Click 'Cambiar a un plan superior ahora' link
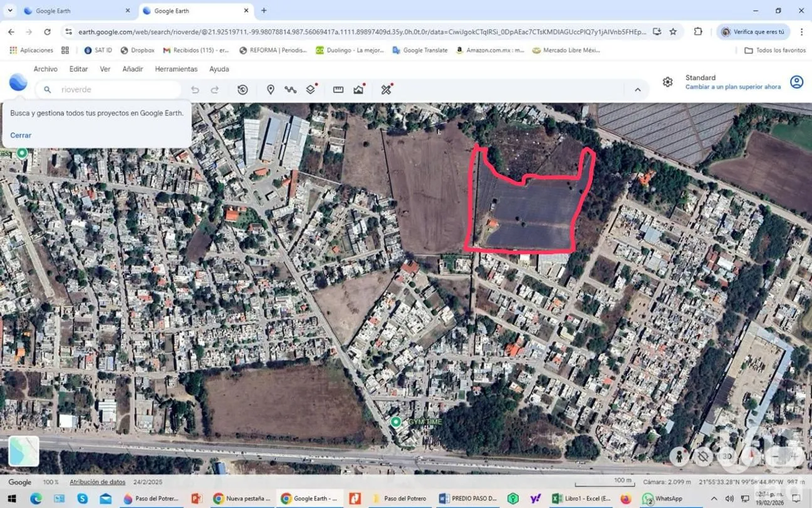812x508 pixels. click(x=732, y=87)
